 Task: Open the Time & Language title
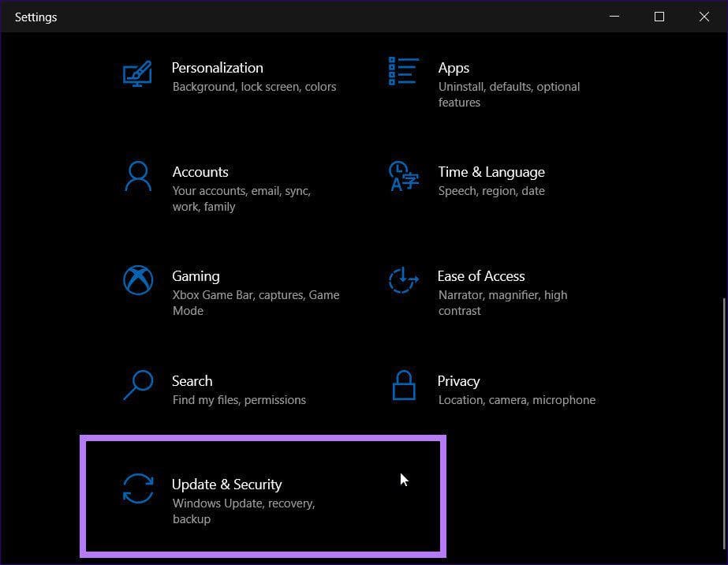pos(491,172)
